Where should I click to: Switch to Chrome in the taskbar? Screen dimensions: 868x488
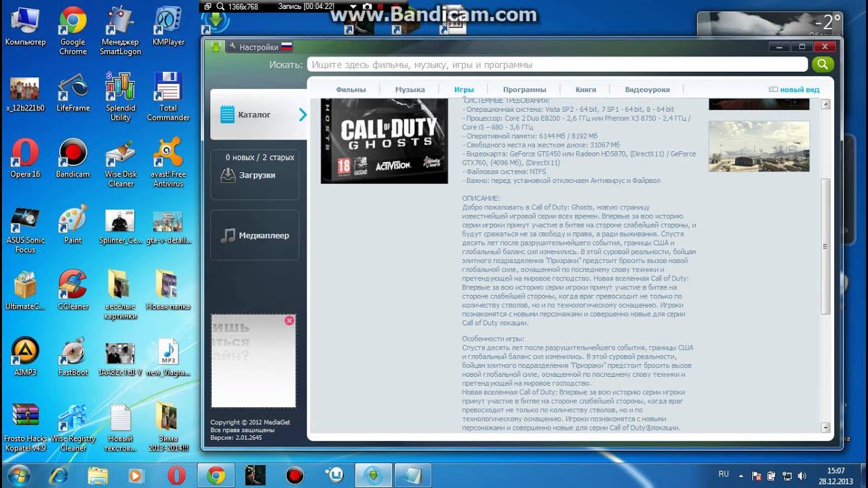[x=216, y=475]
